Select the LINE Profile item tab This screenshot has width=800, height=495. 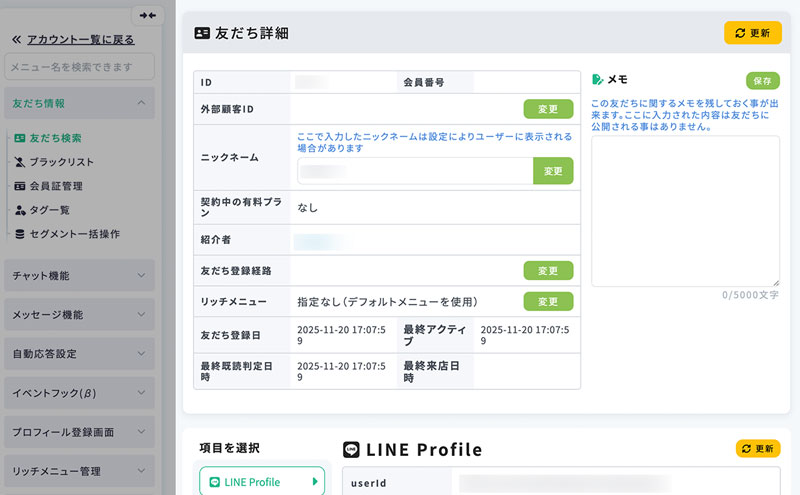tap(262, 482)
